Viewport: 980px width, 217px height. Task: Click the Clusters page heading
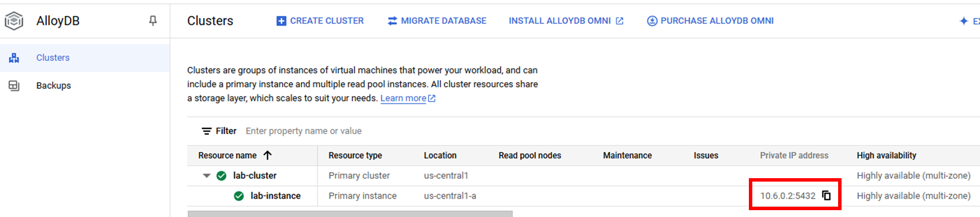coord(210,21)
